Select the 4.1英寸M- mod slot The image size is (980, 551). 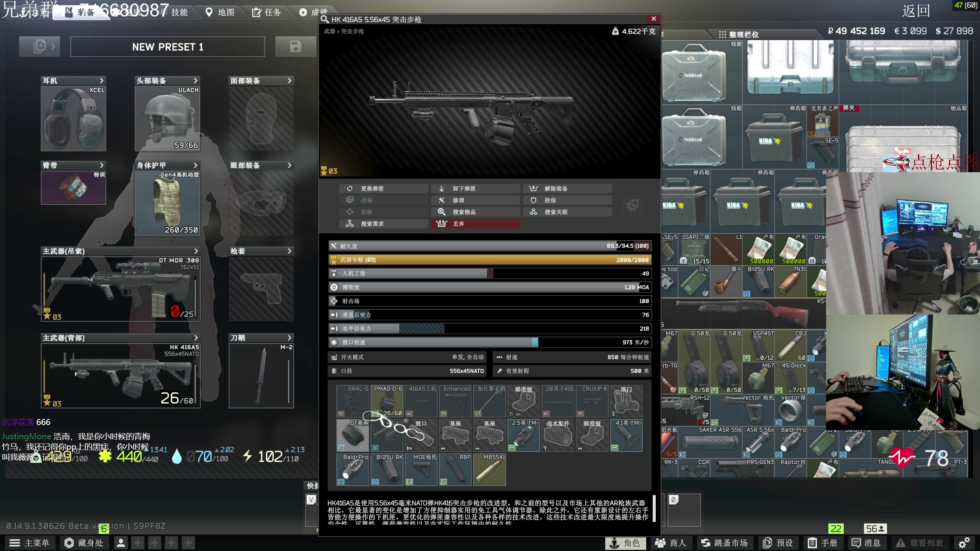(x=626, y=435)
